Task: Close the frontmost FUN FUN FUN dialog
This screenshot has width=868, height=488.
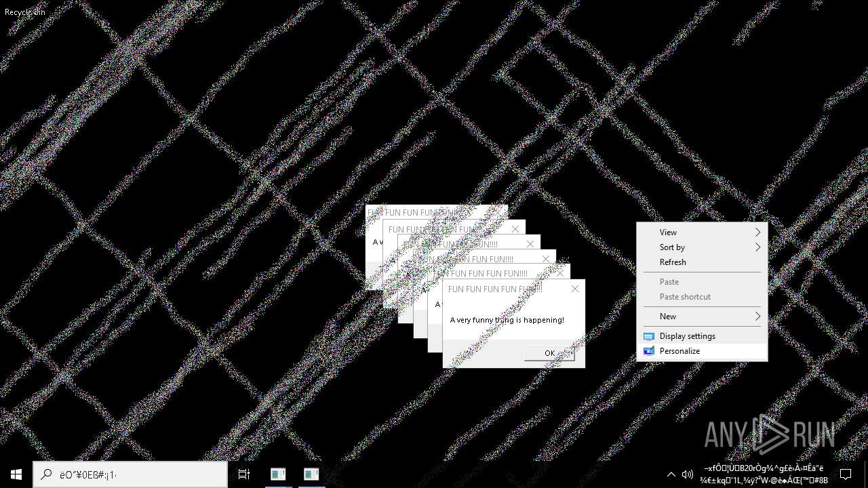Action: click(575, 289)
